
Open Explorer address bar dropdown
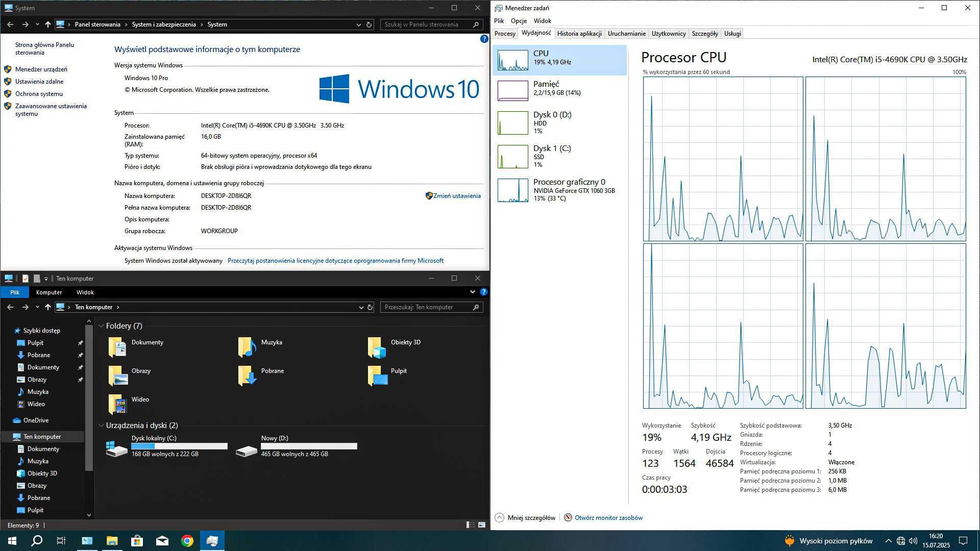pyautogui.click(x=361, y=307)
